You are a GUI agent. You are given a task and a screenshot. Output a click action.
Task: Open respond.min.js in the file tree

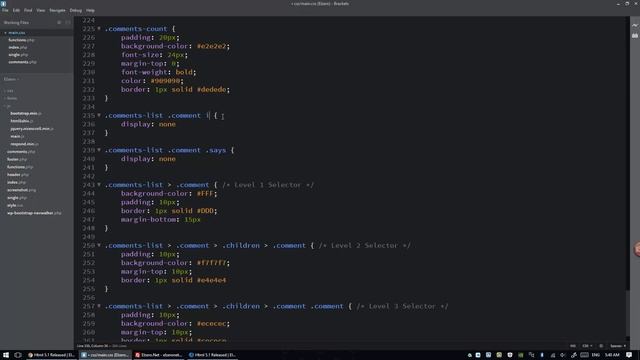click(x=24, y=144)
